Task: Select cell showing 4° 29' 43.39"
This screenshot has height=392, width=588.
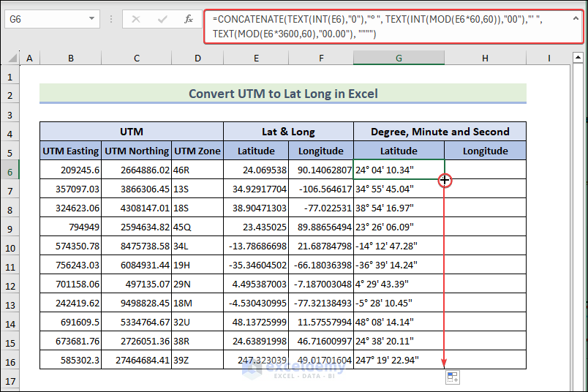Action: pyautogui.click(x=399, y=284)
